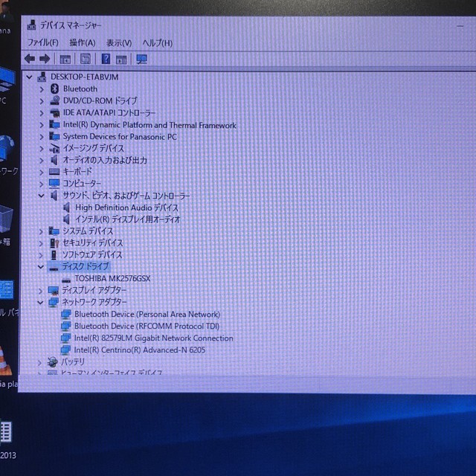Screen dimensions: 476x476
Task: Click the セキュリティ デバイス icon
Action: click(x=54, y=243)
